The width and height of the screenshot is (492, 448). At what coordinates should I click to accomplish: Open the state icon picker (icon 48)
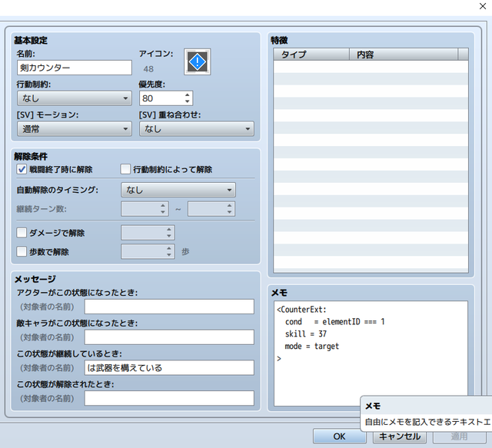click(197, 61)
